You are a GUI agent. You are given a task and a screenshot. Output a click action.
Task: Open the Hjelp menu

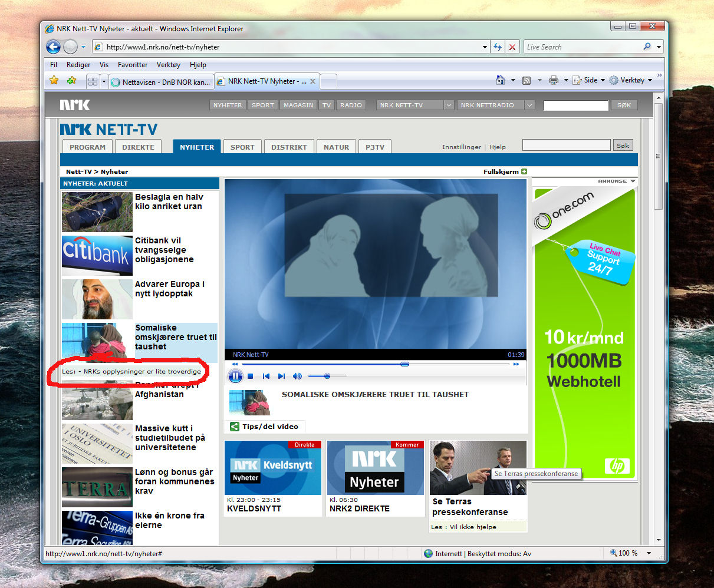pos(198,65)
